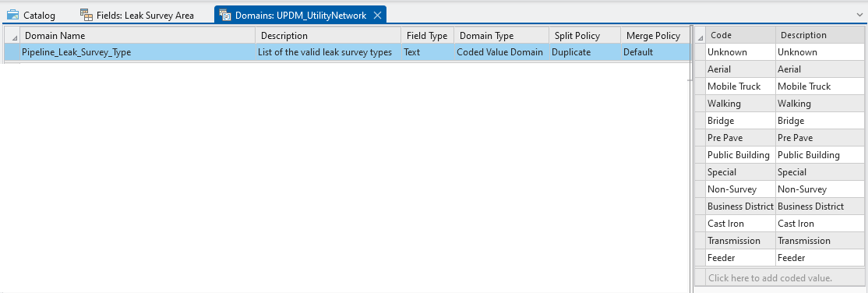Open the Split Policy cell showing Duplicate

pos(584,53)
